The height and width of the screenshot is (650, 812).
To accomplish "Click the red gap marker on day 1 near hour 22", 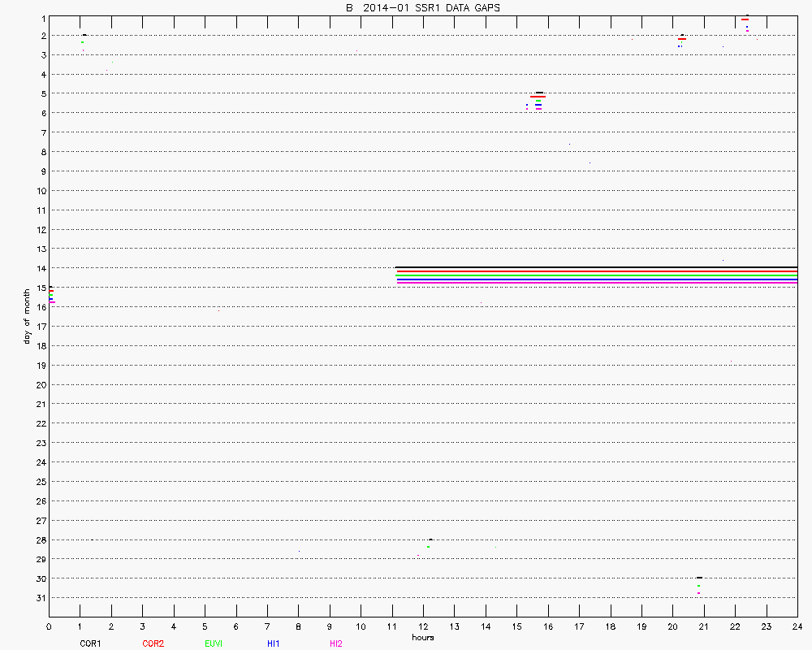I will (x=745, y=19).
